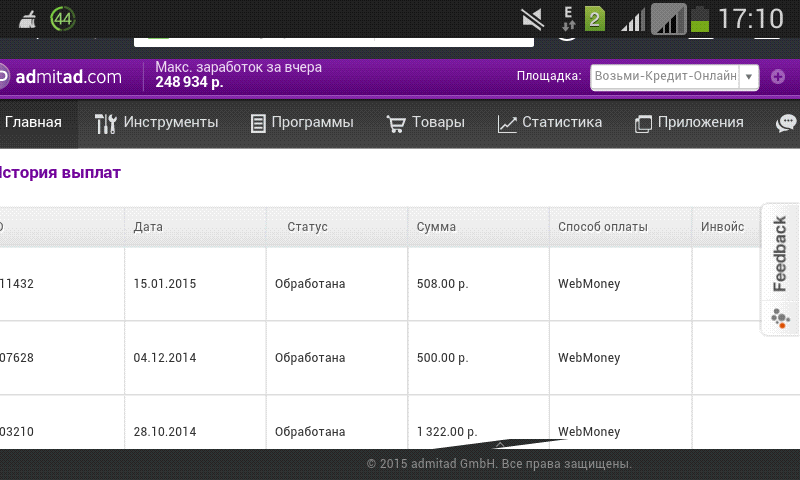Click the Макс. заработок за вчера text

tap(238, 67)
